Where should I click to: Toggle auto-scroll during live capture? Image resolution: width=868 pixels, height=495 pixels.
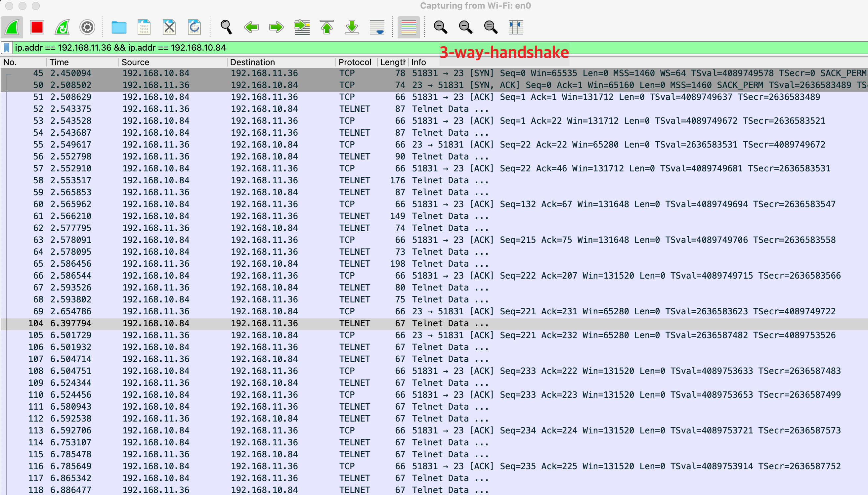(377, 27)
